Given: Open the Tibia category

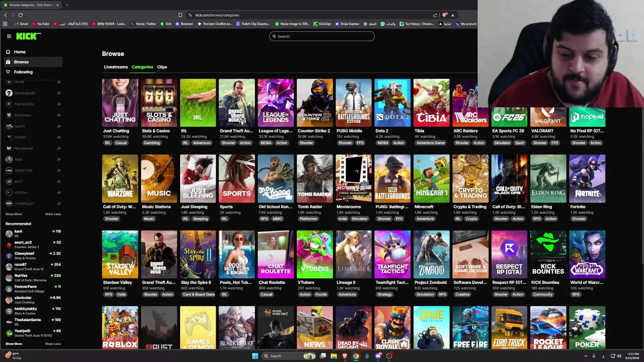Looking at the screenshot, I should tap(432, 103).
